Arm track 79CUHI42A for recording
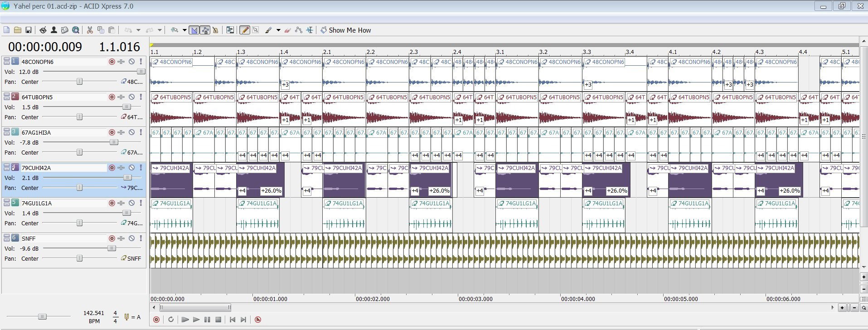The width and height of the screenshot is (868, 330). pos(112,168)
